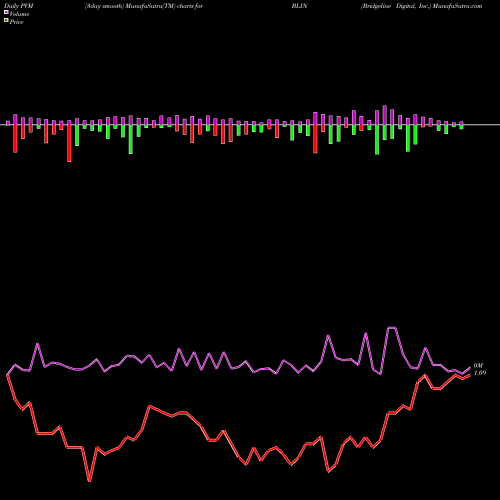Select the 'Volume' legend label
The width and height of the screenshot is (500, 500).
(x=19, y=14)
